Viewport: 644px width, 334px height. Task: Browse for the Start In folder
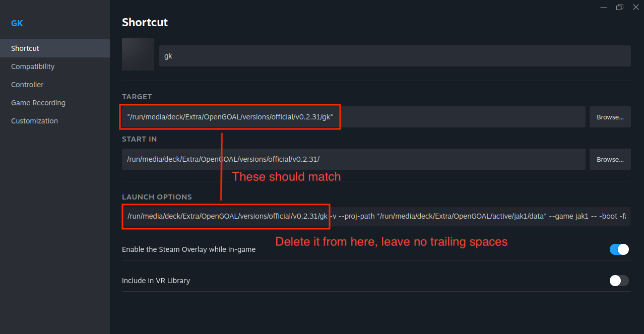click(610, 159)
